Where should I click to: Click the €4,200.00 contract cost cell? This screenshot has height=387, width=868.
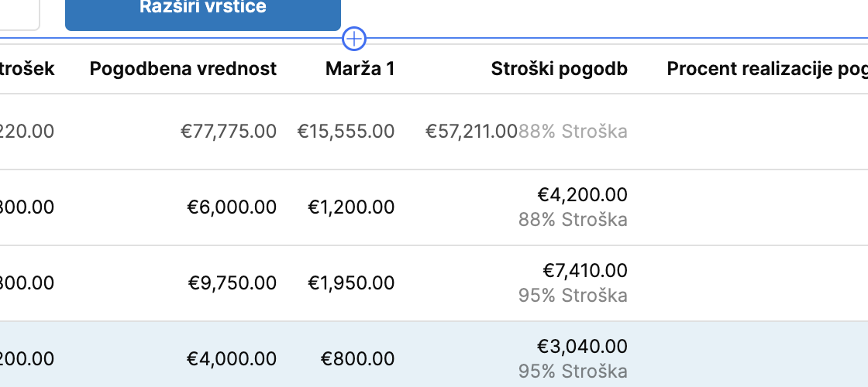(582, 194)
